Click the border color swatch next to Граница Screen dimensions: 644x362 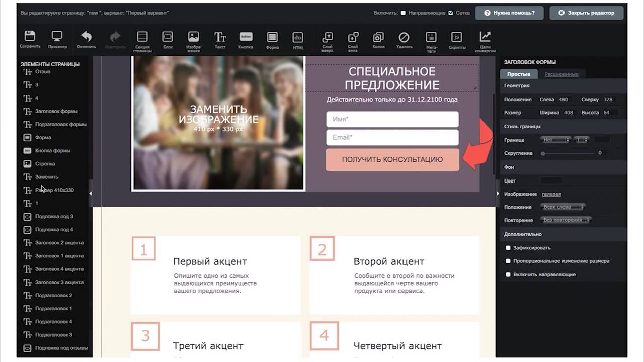(x=602, y=140)
